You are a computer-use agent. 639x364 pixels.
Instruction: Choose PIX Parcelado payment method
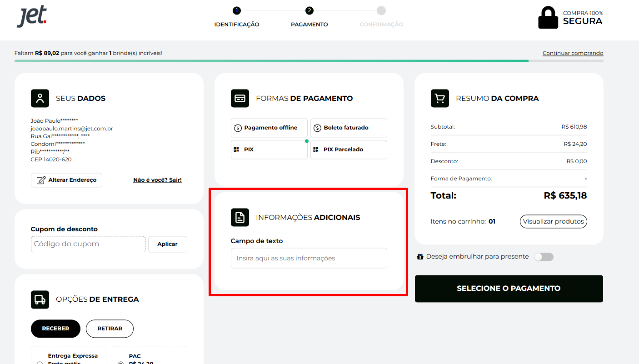click(349, 150)
